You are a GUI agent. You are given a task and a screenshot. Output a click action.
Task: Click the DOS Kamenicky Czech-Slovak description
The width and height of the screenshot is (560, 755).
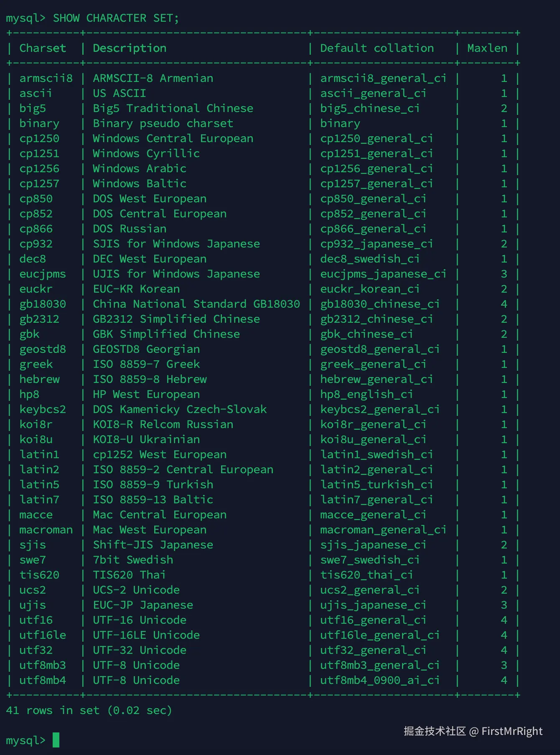(180, 410)
